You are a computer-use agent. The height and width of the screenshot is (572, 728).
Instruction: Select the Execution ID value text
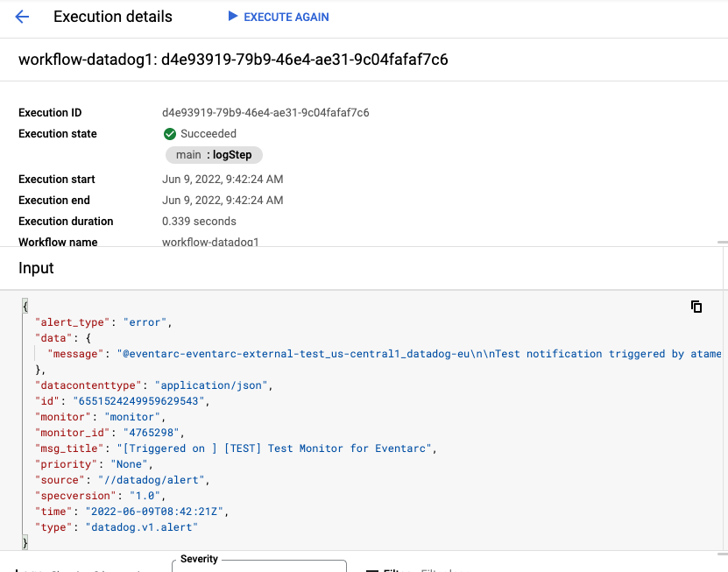point(265,113)
